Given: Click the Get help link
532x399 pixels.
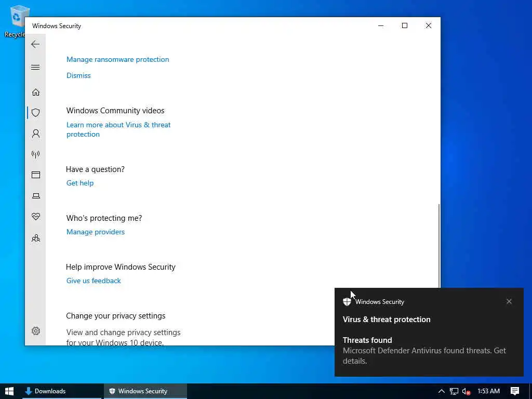Looking at the screenshot, I should 80,183.
